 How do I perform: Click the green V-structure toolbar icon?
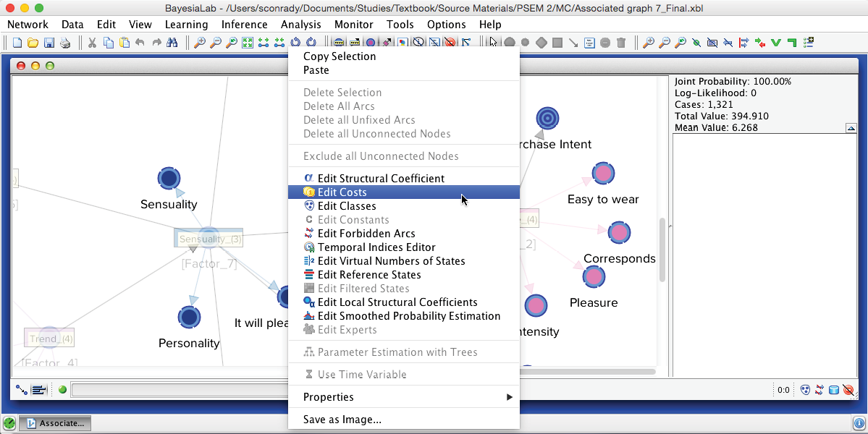[x=775, y=43]
